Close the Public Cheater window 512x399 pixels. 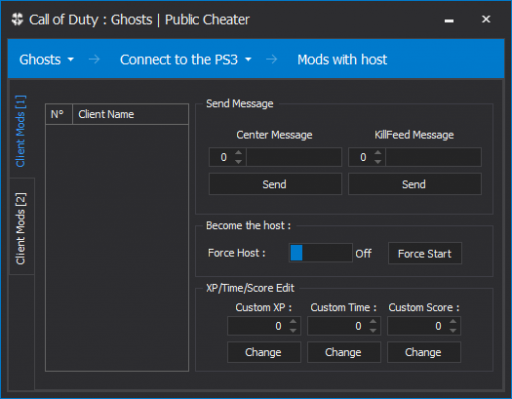486,19
